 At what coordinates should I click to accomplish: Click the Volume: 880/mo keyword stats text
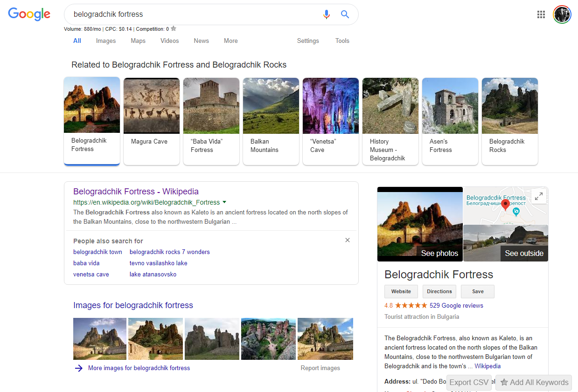(x=83, y=29)
